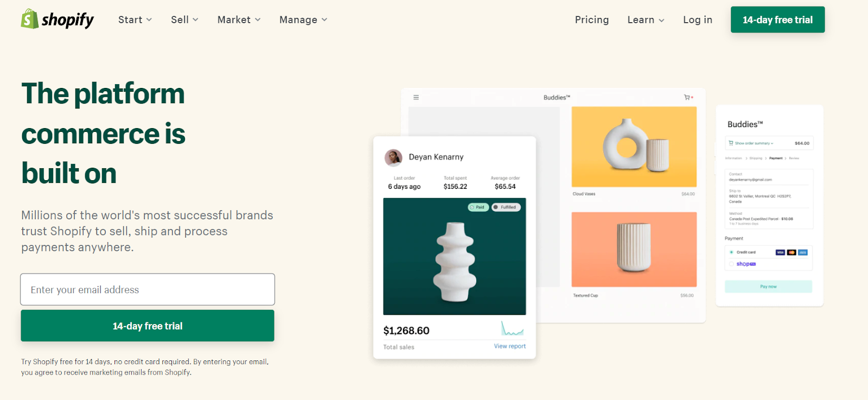Image resolution: width=868 pixels, height=400 pixels.
Task: Open the Sell dropdown menu
Action: (x=184, y=20)
